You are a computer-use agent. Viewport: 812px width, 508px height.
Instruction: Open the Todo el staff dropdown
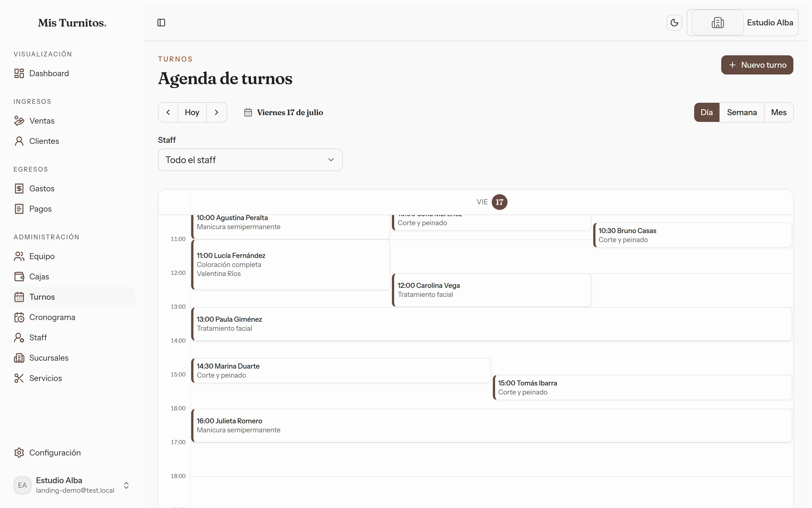pos(250,159)
